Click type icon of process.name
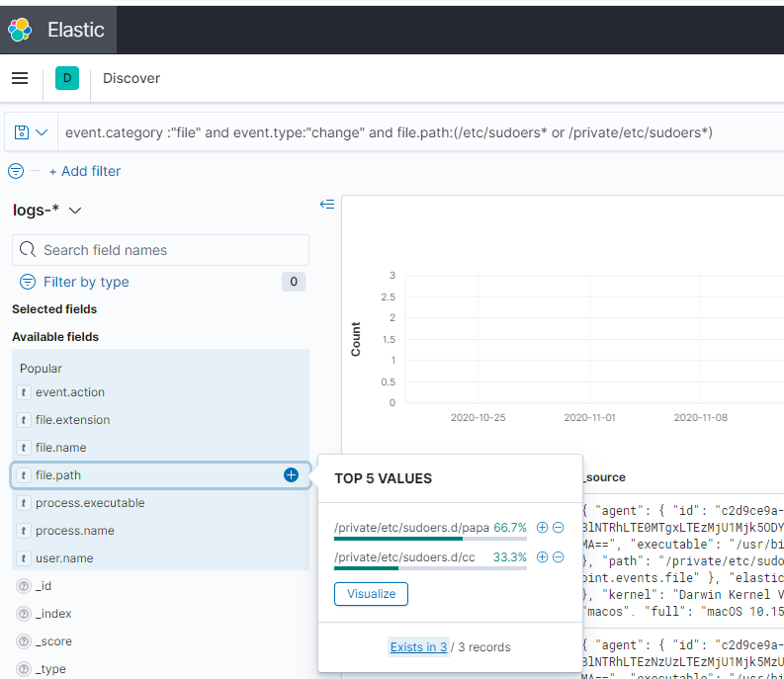Screen dimensions: 784x679 24,531
